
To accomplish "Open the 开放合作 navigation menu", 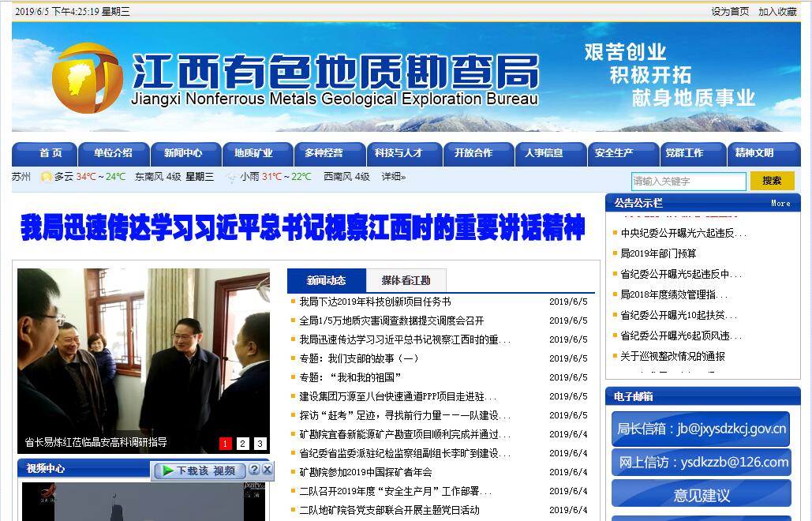I will pyautogui.click(x=478, y=153).
